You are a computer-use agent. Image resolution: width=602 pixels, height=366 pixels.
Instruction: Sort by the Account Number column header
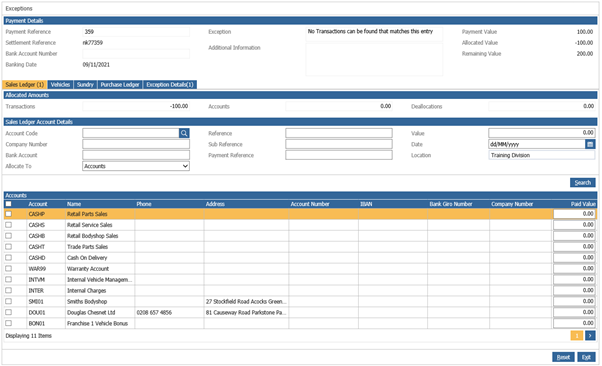click(x=310, y=204)
